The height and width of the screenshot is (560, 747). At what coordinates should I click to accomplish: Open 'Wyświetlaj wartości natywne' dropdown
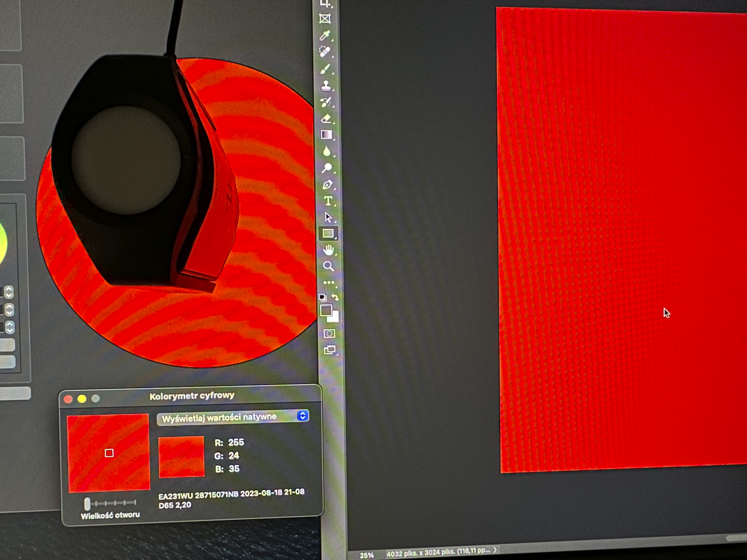pos(233,417)
